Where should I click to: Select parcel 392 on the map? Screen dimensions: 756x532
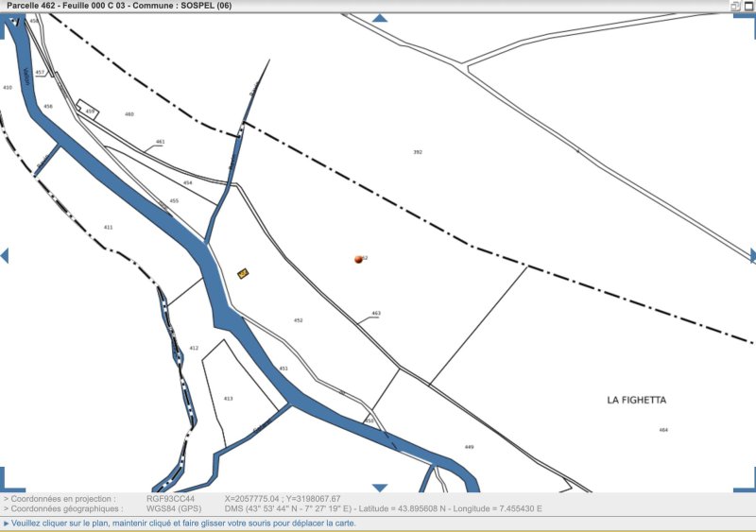pos(418,152)
